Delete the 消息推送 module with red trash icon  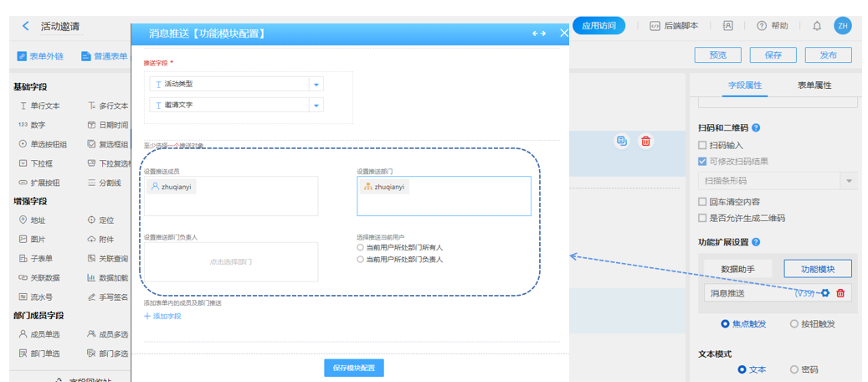(840, 293)
